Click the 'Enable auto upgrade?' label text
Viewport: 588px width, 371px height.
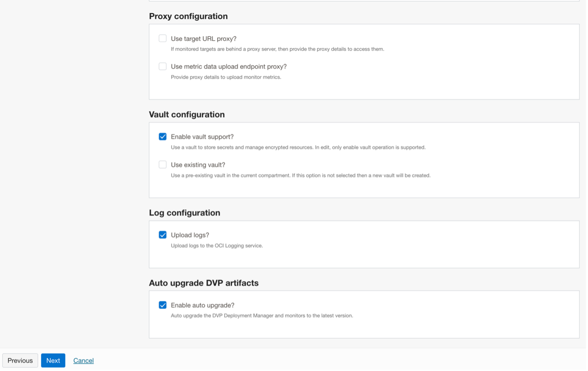click(202, 306)
